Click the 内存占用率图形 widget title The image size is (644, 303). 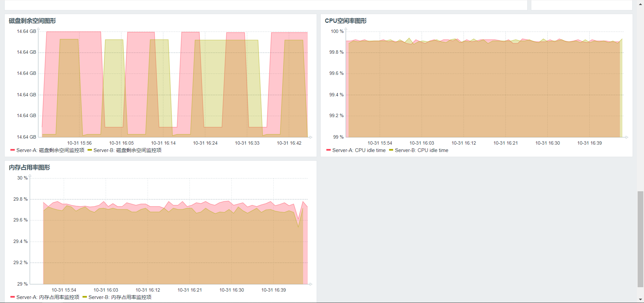tap(29, 167)
